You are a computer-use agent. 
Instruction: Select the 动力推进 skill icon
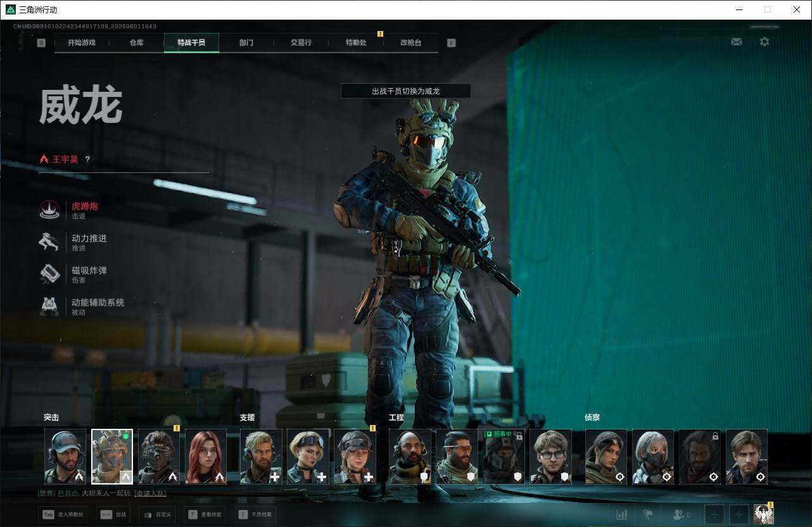point(49,242)
